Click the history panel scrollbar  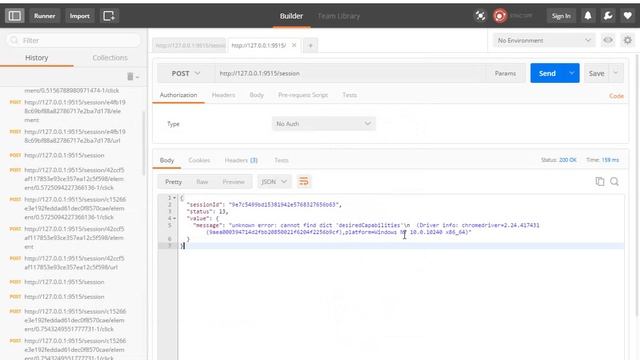pyautogui.click(x=144, y=143)
